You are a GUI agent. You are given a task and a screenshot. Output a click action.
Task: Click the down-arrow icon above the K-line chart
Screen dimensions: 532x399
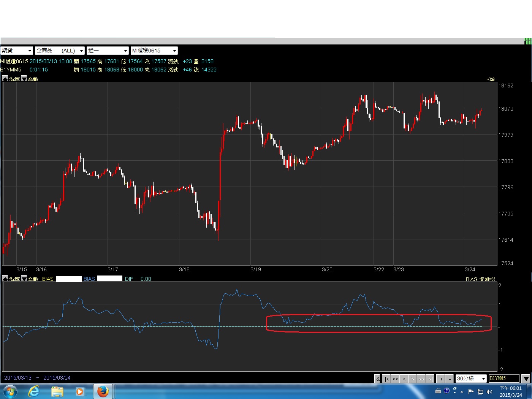point(24,78)
